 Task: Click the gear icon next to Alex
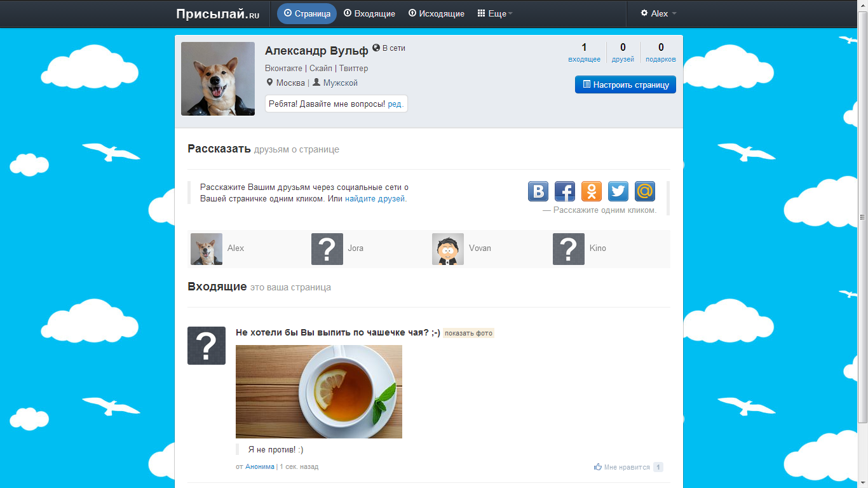pyautogui.click(x=644, y=13)
